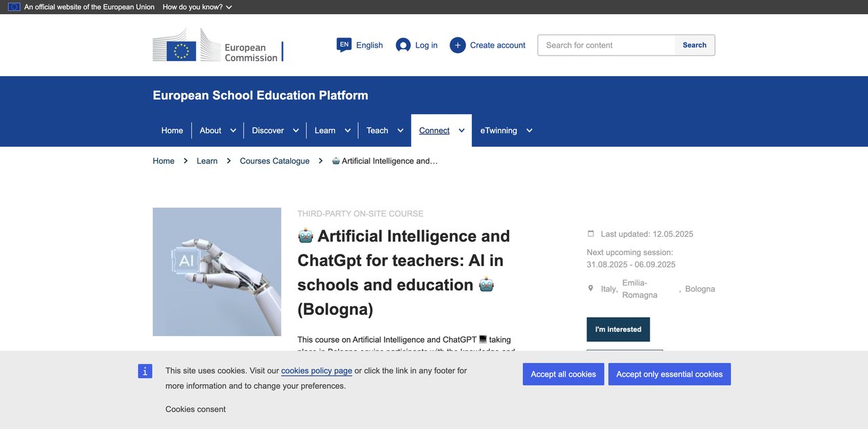Click the EN language icon

(344, 45)
